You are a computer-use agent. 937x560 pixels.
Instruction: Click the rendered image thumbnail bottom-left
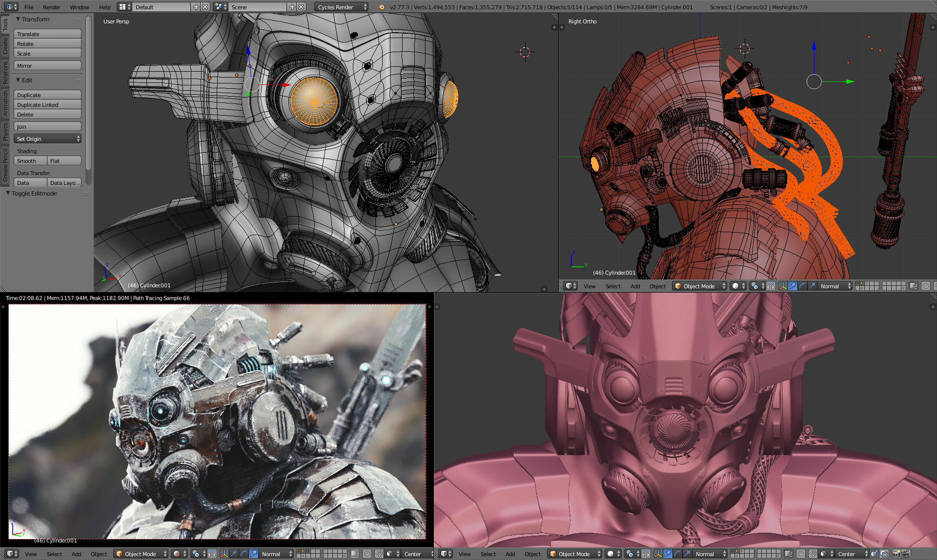(x=218, y=421)
